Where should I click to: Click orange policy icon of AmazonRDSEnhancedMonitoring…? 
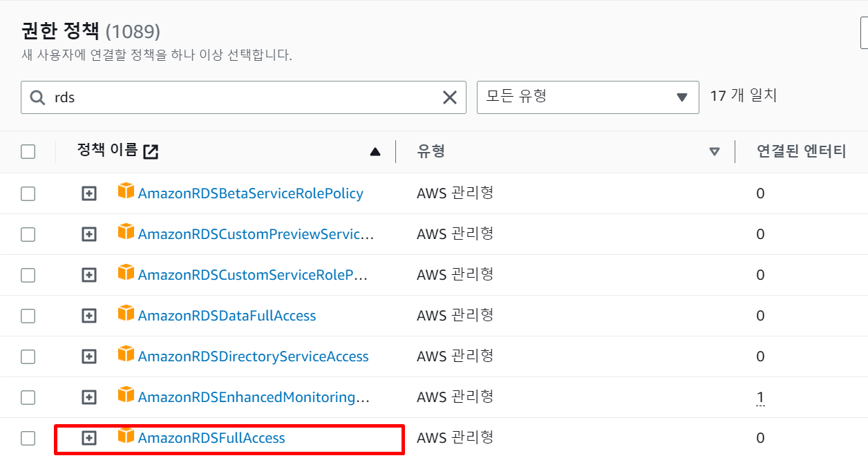[126, 394]
